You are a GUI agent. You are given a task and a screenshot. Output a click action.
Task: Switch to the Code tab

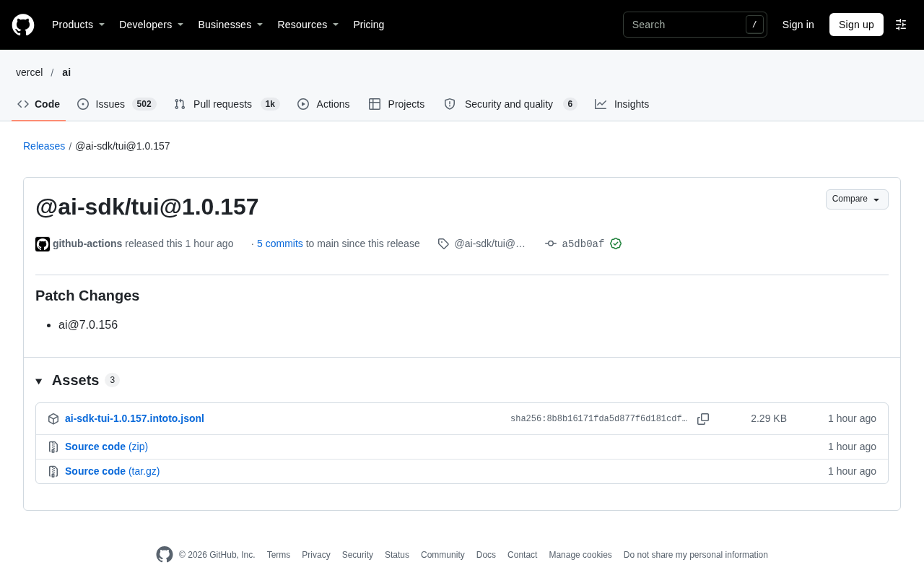coord(39,104)
